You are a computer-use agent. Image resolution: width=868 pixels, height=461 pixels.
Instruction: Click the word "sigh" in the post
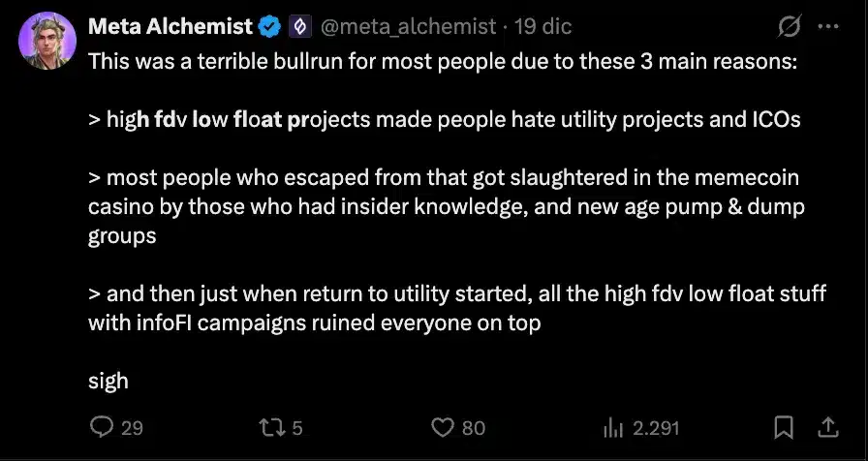(x=108, y=381)
